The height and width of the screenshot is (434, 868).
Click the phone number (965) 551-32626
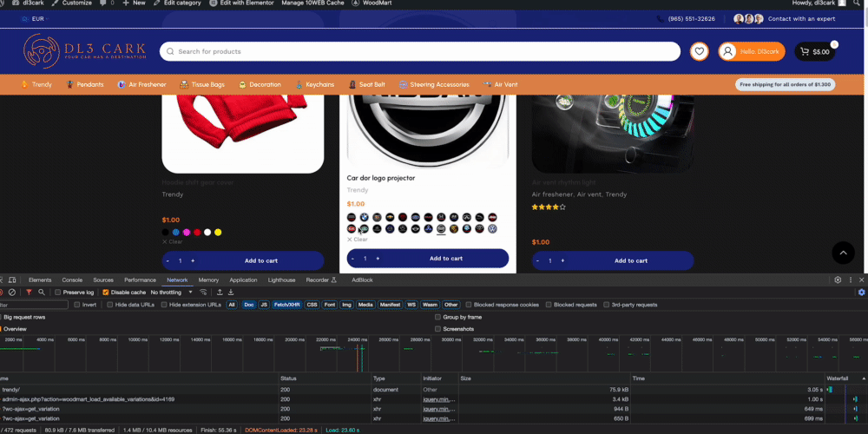click(692, 19)
